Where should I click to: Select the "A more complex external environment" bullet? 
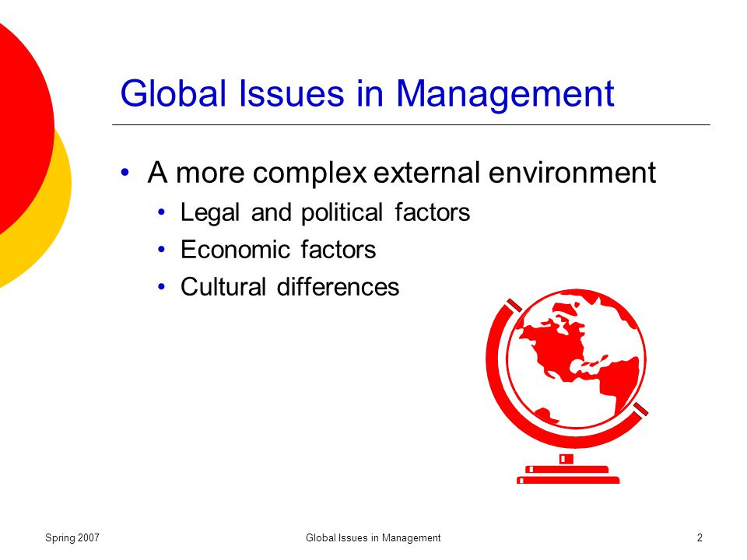[x=402, y=173]
